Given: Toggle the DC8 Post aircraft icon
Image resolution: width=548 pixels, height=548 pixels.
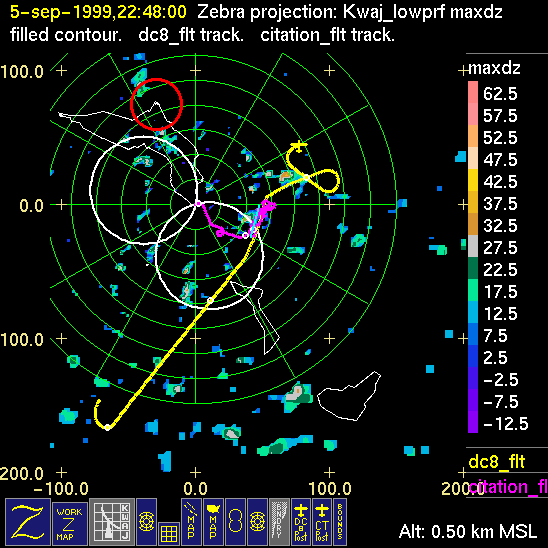Looking at the screenshot, I should point(301,521).
